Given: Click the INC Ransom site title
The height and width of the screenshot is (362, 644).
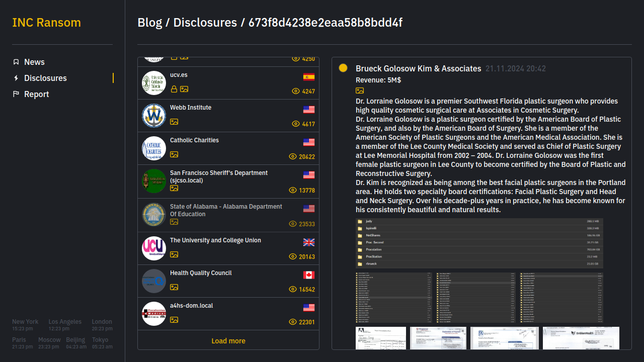Looking at the screenshot, I should click(46, 23).
